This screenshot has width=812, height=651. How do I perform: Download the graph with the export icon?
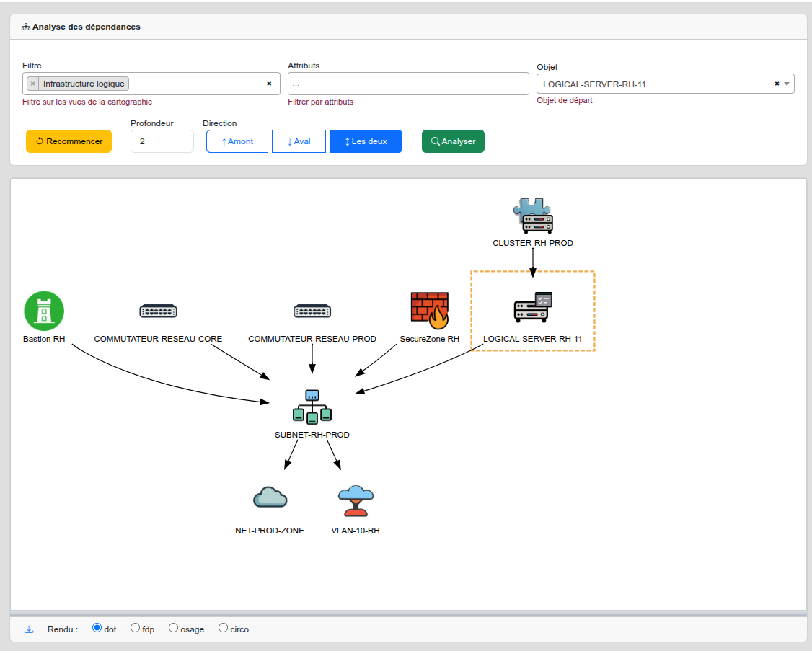pyautogui.click(x=30, y=629)
